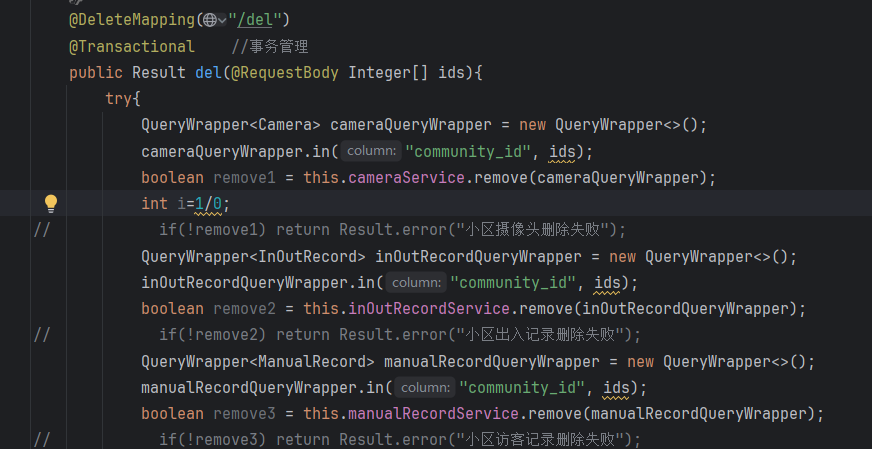
Task: Click underlined ids in inOutRecordQueryWrapper.in call
Action: (x=607, y=283)
